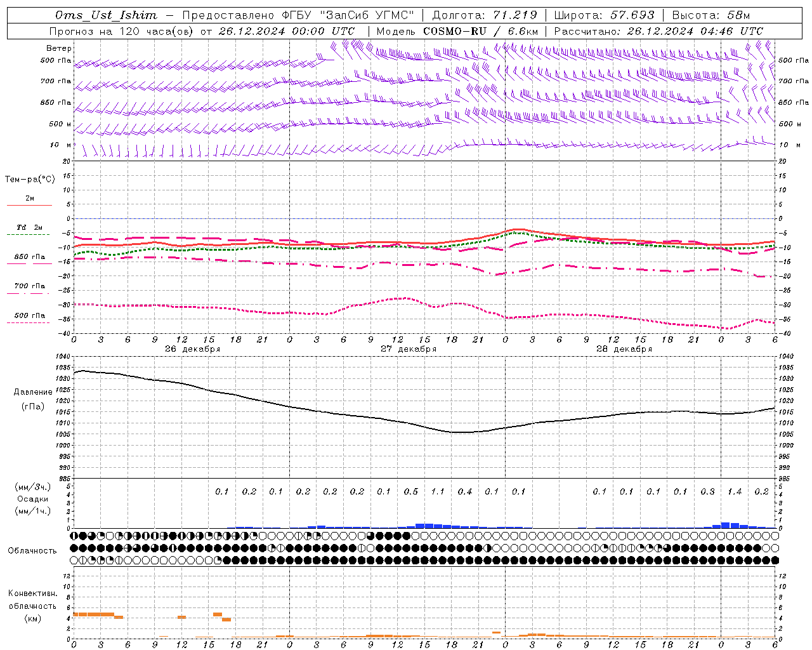Click the (мм/3ч.) unit label
Viewport: 812px width, 650px height.
pos(33,487)
